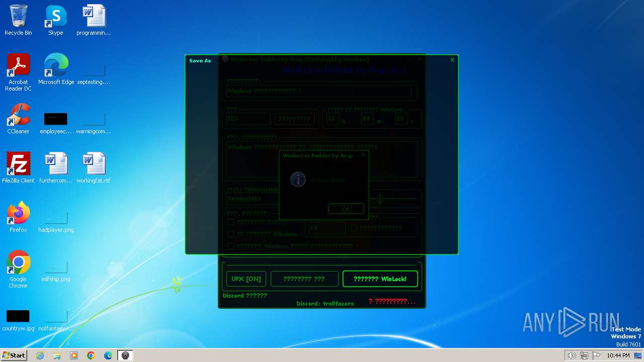This screenshot has height=362, width=644.
Task: Open the Firefox desktop shortcut
Action: (18, 217)
